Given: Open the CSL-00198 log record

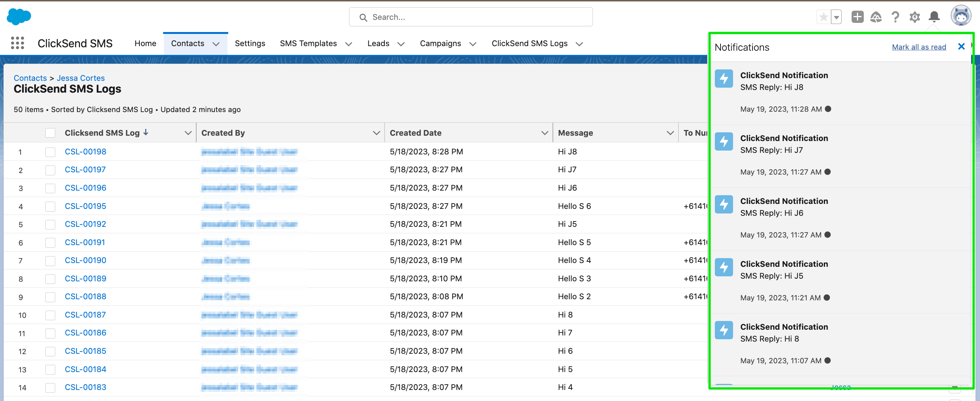Looking at the screenshot, I should (x=85, y=151).
